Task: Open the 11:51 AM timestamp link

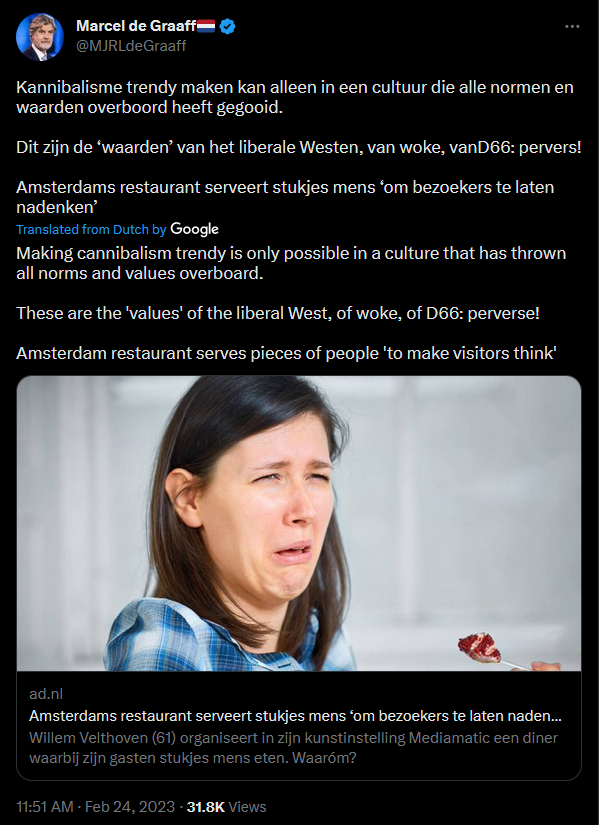Action: point(45,807)
